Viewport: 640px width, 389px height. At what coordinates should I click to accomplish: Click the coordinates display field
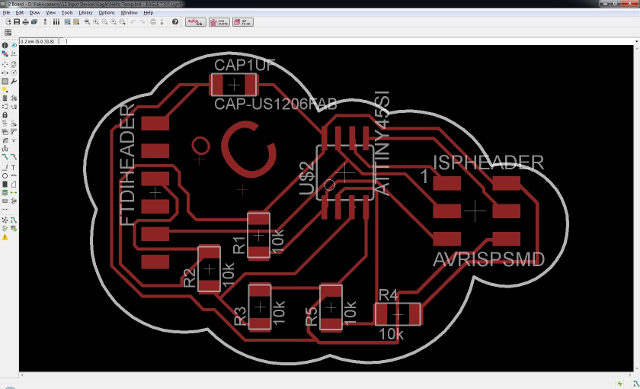point(40,41)
